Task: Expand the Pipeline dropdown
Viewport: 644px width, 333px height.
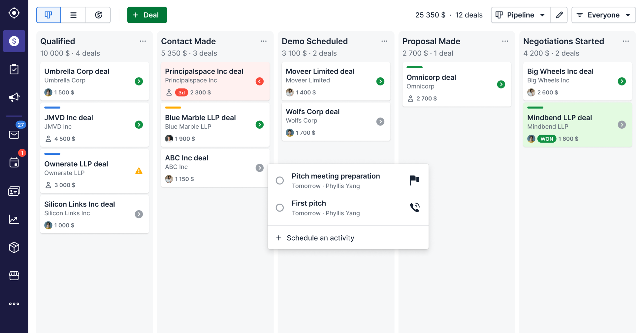Action: point(521,15)
